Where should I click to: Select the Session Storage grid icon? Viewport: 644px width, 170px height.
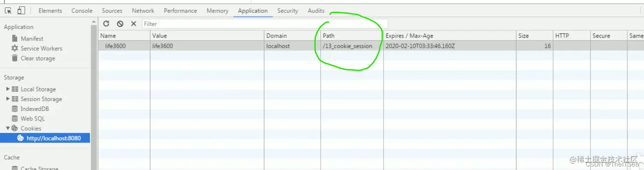(15, 99)
